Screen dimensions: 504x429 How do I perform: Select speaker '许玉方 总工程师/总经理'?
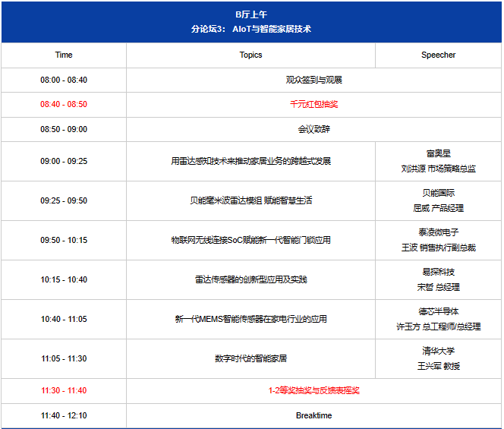click(x=439, y=326)
